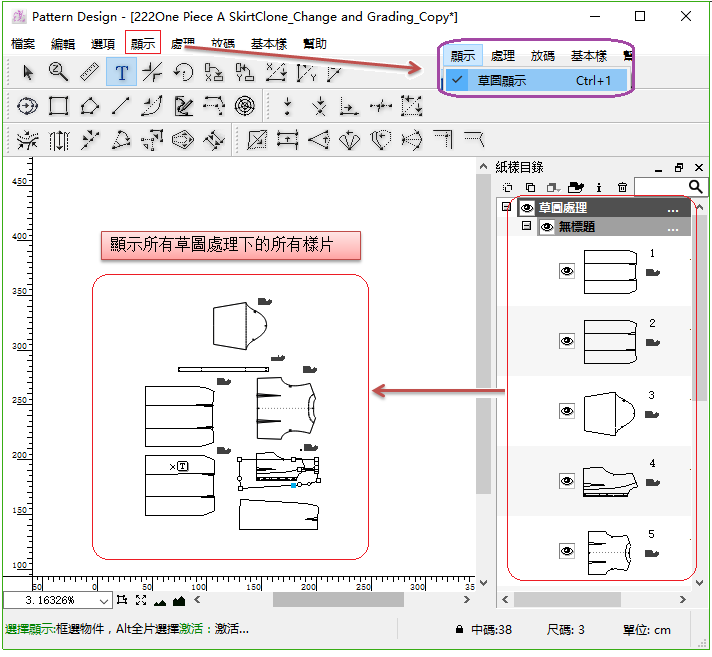The image size is (712, 657).
Task: Hide pattern piece 1 using its eye icon
Action: click(567, 270)
